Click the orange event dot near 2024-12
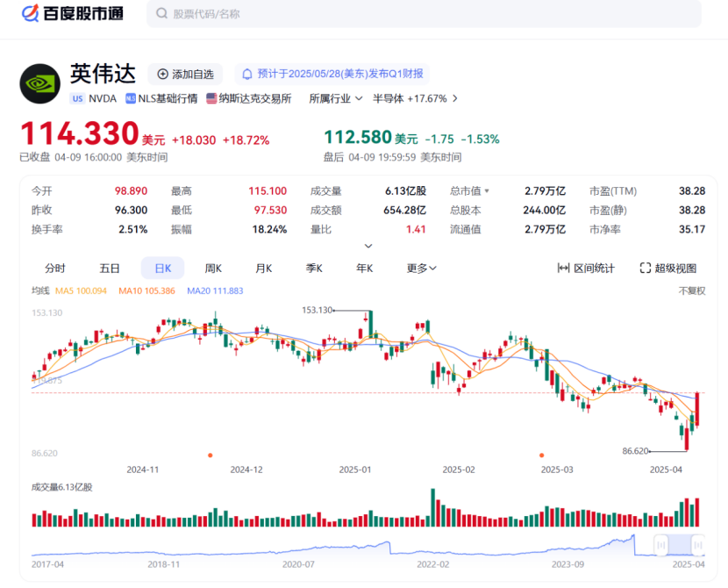 [210, 455]
